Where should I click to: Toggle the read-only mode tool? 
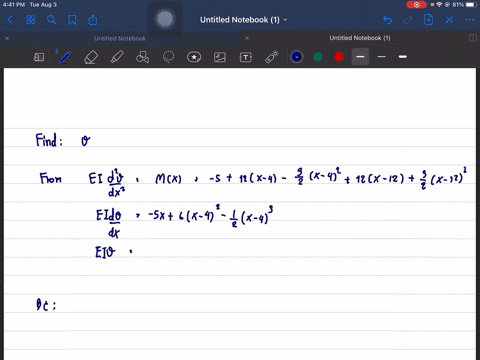pyautogui.click(x=39, y=57)
